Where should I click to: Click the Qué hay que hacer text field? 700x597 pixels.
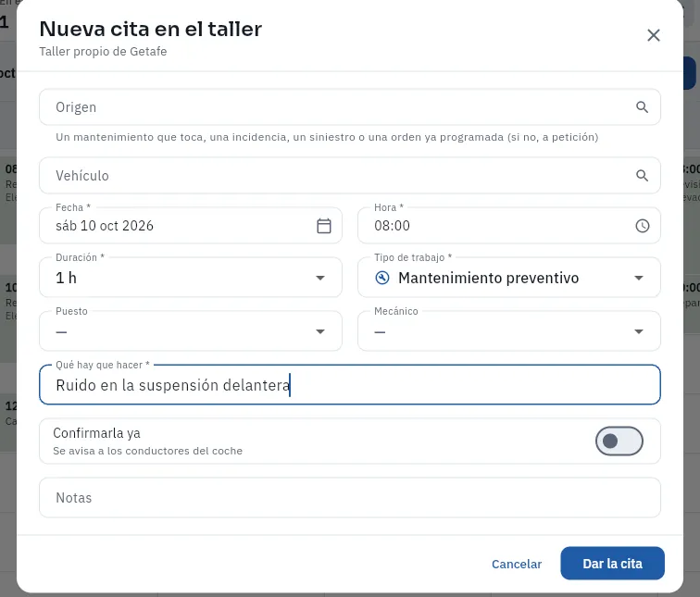pyautogui.click(x=350, y=385)
